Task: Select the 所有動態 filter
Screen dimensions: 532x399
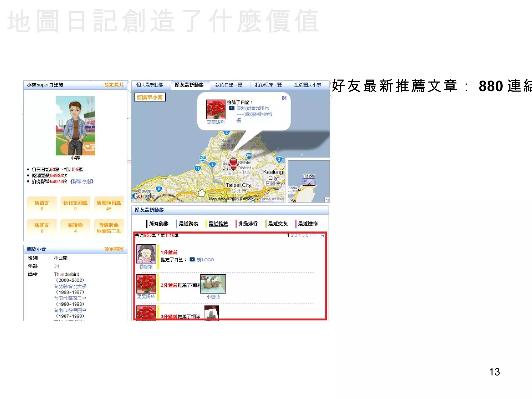Action: tap(158, 224)
